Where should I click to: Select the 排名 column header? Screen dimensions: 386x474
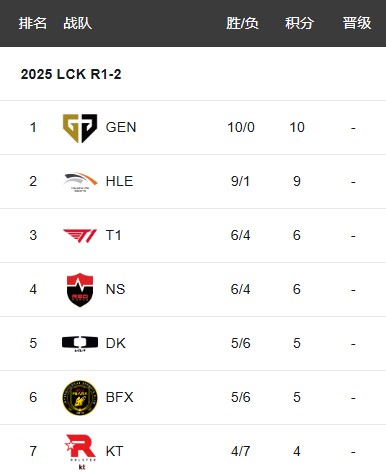pyautogui.click(x=33, y=23)
